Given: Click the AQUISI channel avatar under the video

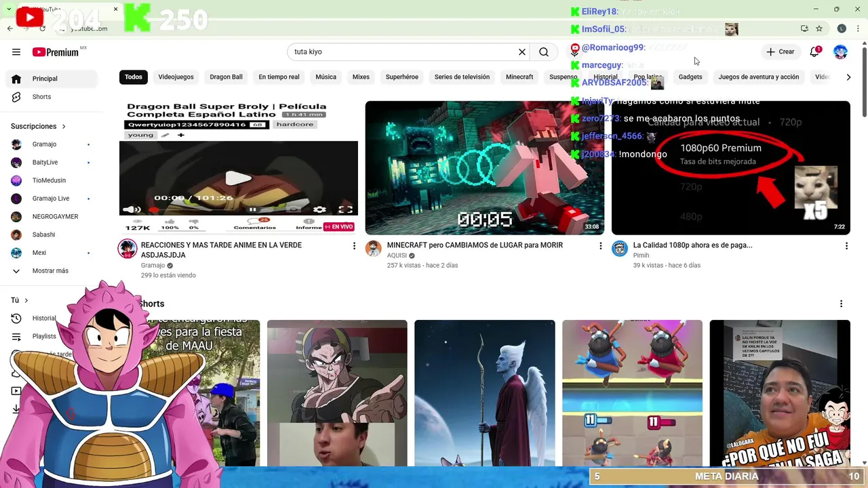Looking at the screenshot, I should tap(374, 249).
